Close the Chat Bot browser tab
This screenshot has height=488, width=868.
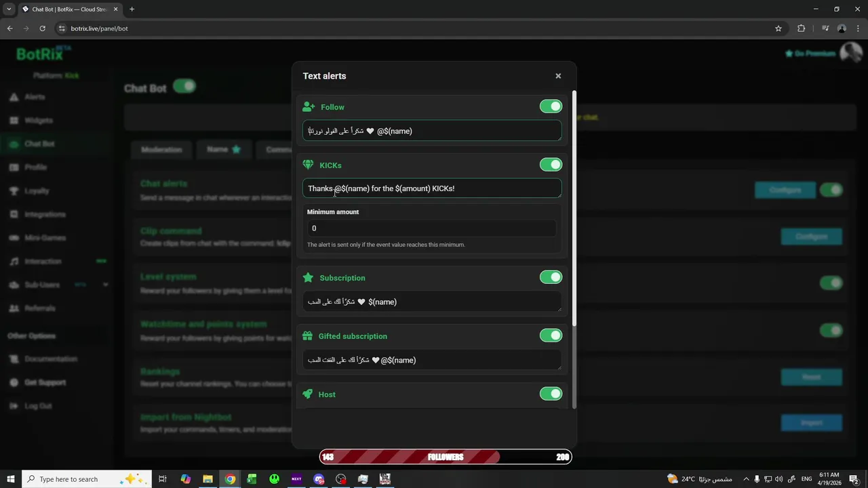point(116,9)
